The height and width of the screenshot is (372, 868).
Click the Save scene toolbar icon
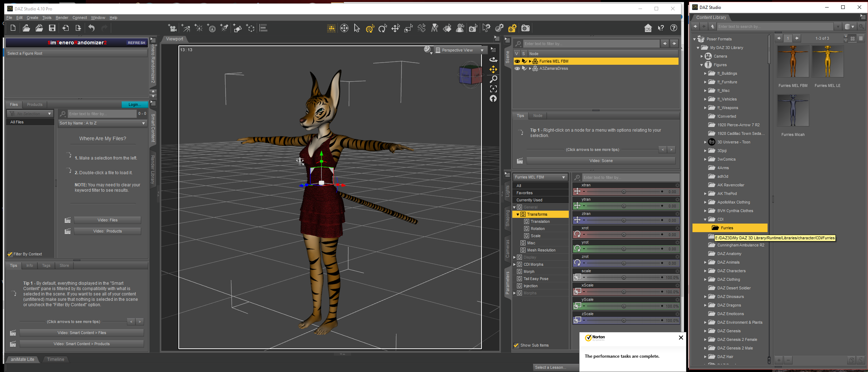(52, 28)
